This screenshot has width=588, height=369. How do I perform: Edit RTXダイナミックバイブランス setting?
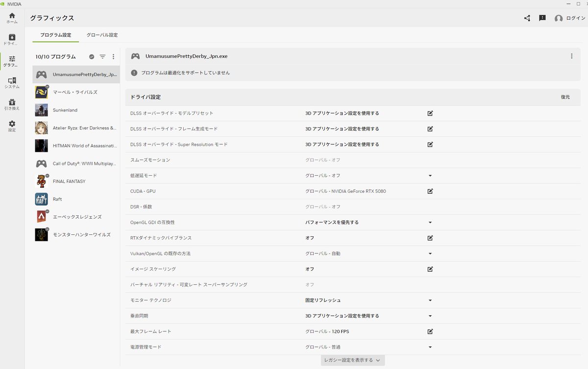[430, 238]
